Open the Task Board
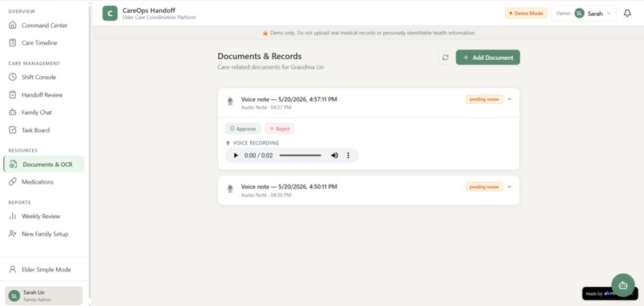Screen dimensions: 644x306 coord(44,130)
